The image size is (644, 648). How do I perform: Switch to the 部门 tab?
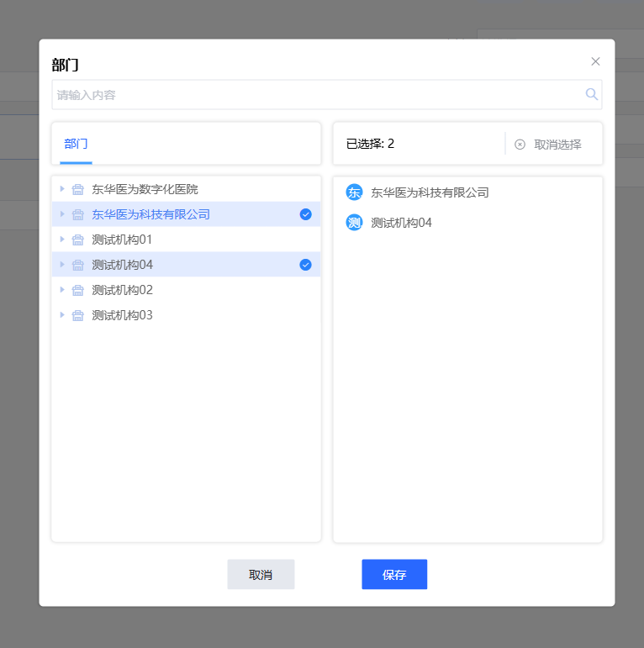point(76,144)
